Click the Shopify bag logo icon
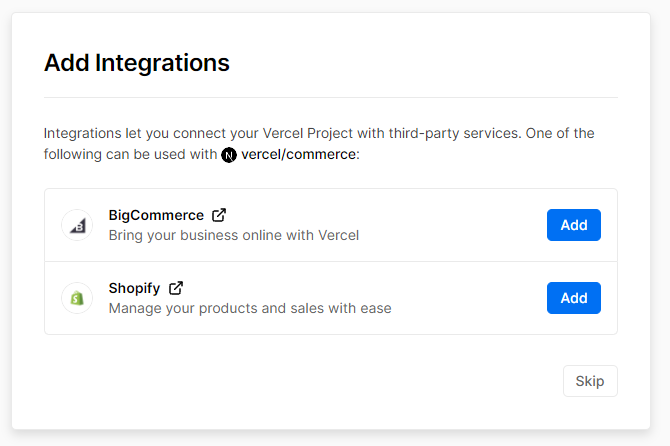This screenshot has width=670, height=446. coord(77,298)
